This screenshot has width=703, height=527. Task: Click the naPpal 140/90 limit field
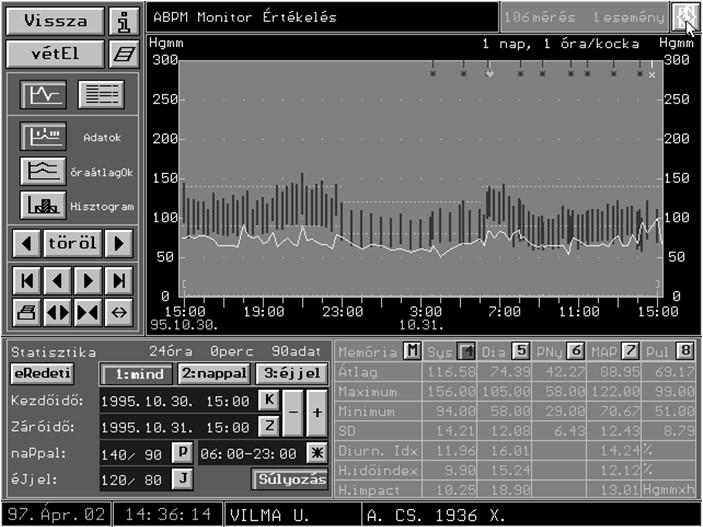pyautogui.click(x=134, y=454)
